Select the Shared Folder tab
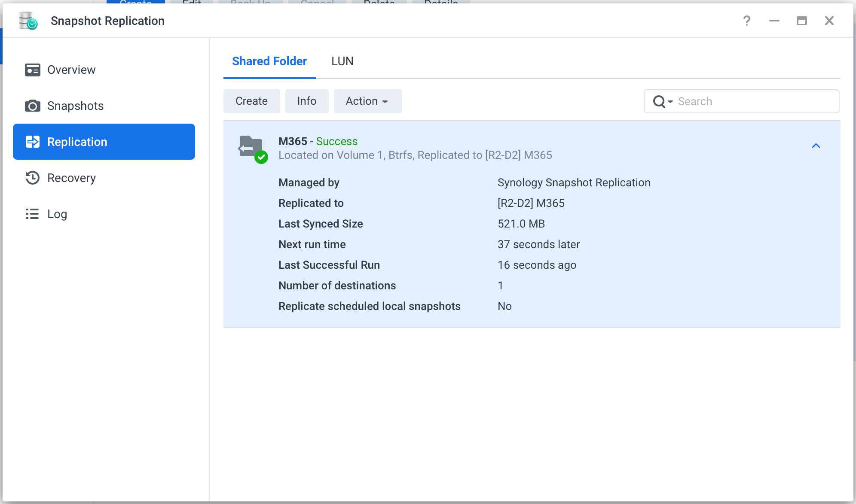 (x=269, y=61)
